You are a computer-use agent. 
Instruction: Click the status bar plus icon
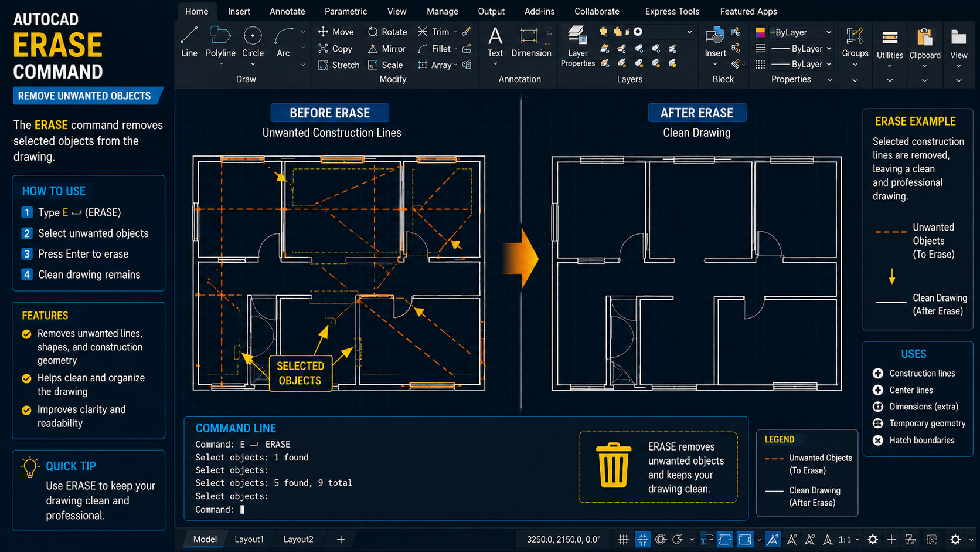(891, 539)
